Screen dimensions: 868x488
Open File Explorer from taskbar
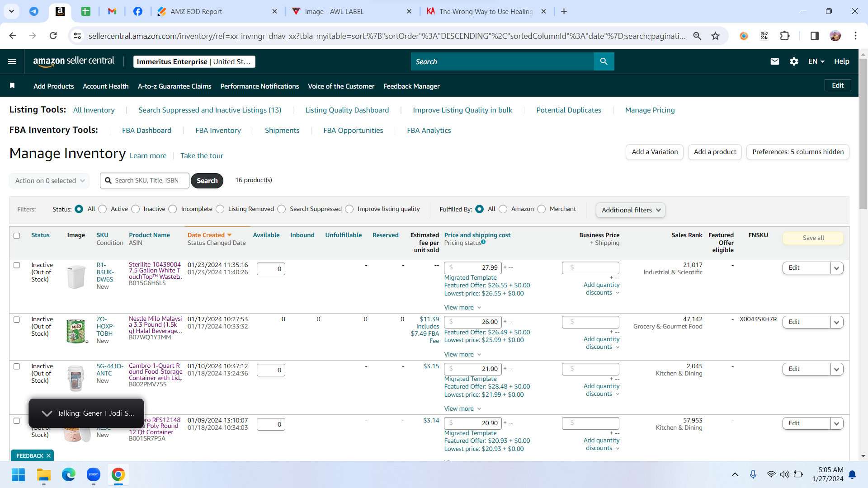43,475
